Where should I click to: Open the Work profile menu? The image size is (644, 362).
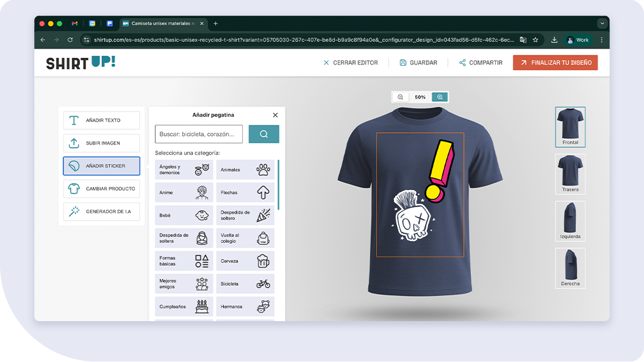[x=578, y=40]
